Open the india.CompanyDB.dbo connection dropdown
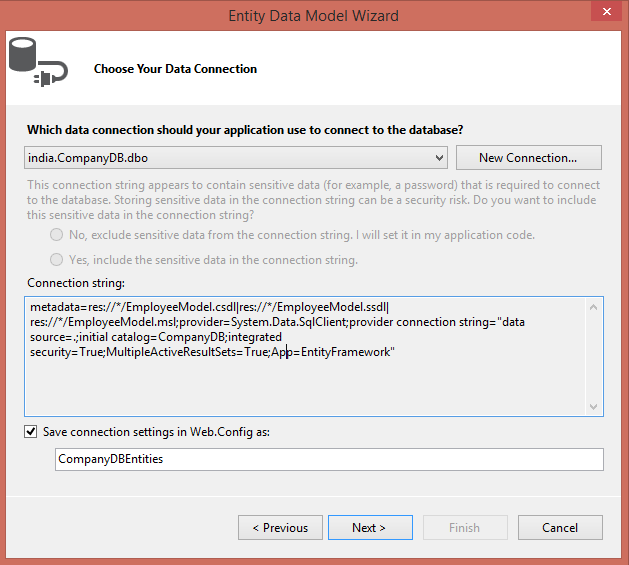 coord(440,158)
